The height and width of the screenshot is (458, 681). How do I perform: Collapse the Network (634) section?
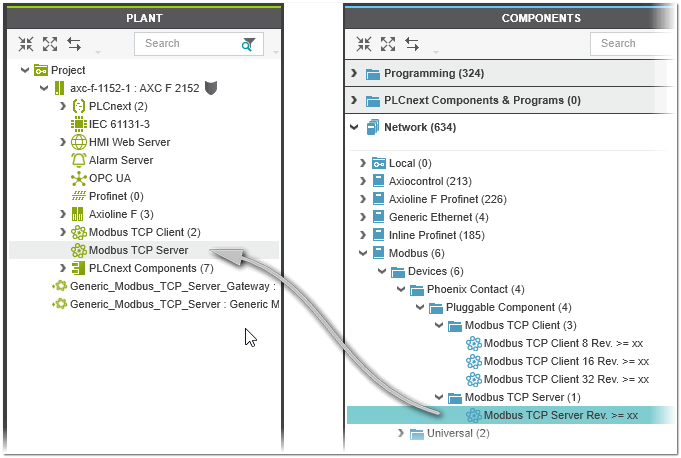(355, 127)
